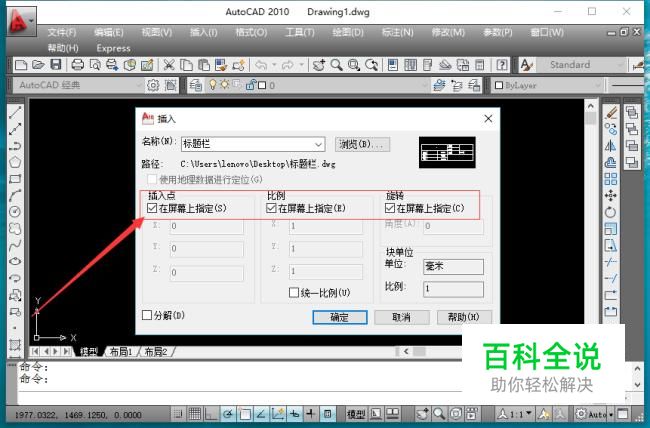Select the Zoom Realtime magnifier icon
This screenshot has width=650, height=428.
(x=336, y=65)
